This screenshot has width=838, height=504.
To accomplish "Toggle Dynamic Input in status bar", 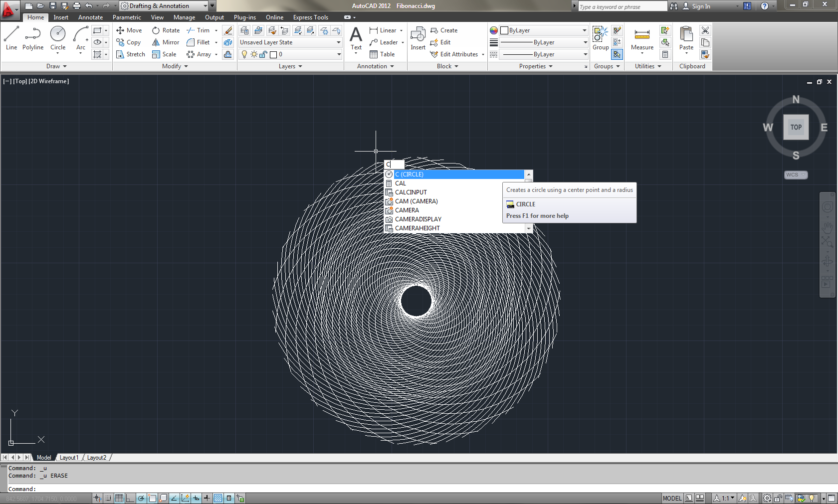I will click(x=196, y=498).
